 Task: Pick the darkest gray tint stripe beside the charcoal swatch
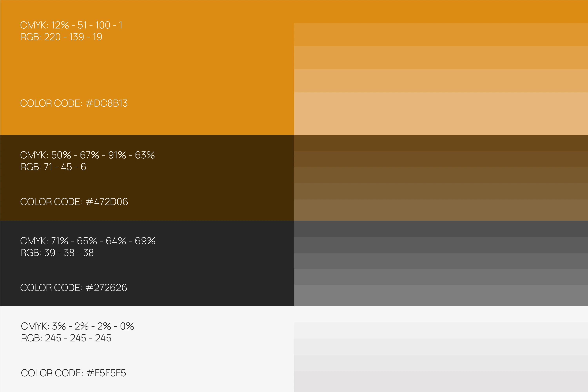pos(441,229)
